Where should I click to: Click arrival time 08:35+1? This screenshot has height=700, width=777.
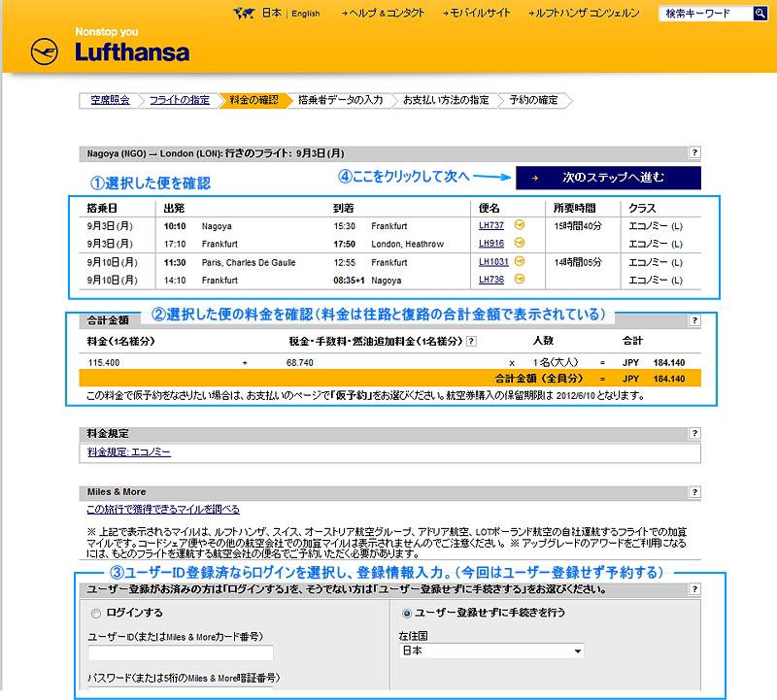[x=349, y=280]
